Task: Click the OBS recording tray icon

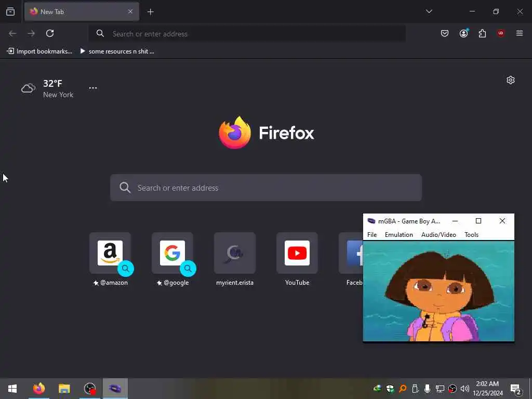Action: 453,389
